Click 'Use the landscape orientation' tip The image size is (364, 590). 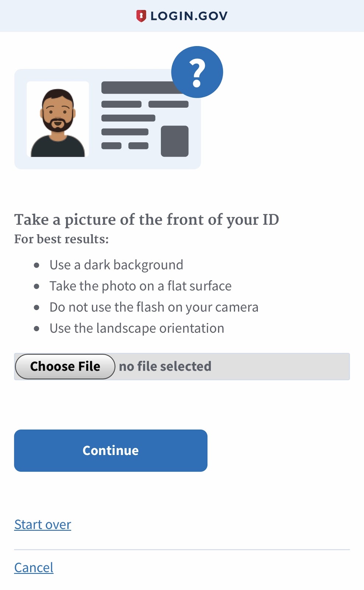coord(137,328)
